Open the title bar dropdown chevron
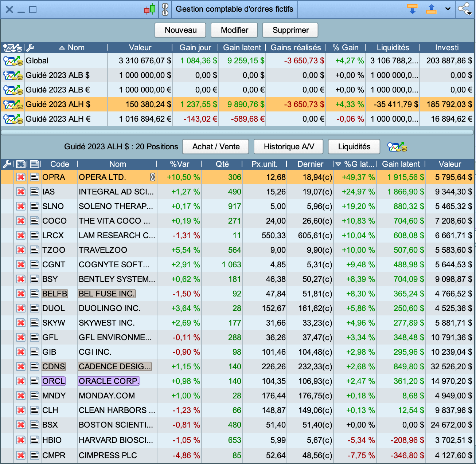This screenshot has width=476, height=464. pos(448,9)
